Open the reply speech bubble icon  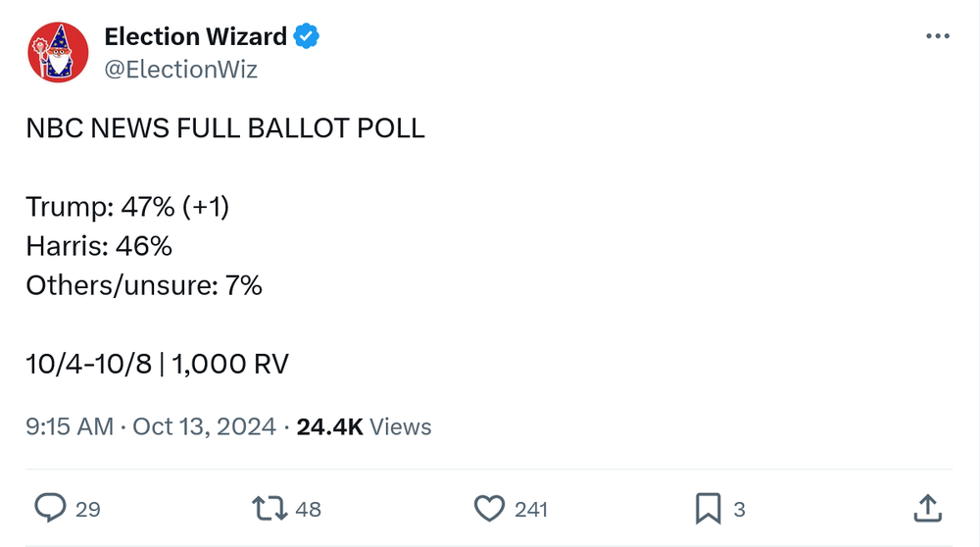(50, 508)
